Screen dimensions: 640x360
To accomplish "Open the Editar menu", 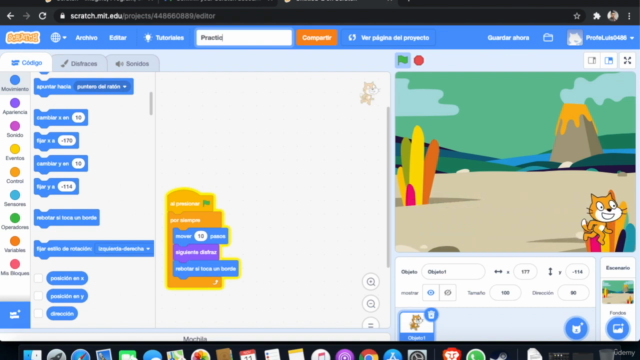I will (x=118, y=38).
